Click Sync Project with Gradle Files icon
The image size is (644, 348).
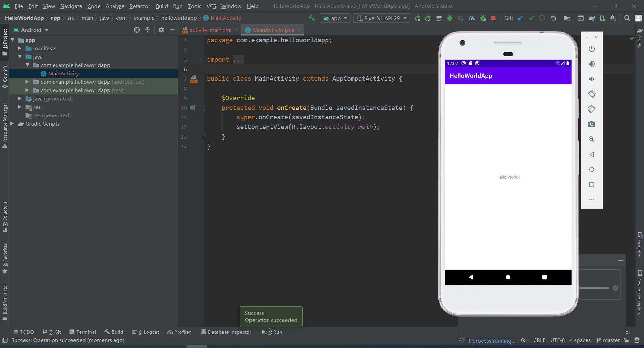pyautogui.click(x=591, y=18)
